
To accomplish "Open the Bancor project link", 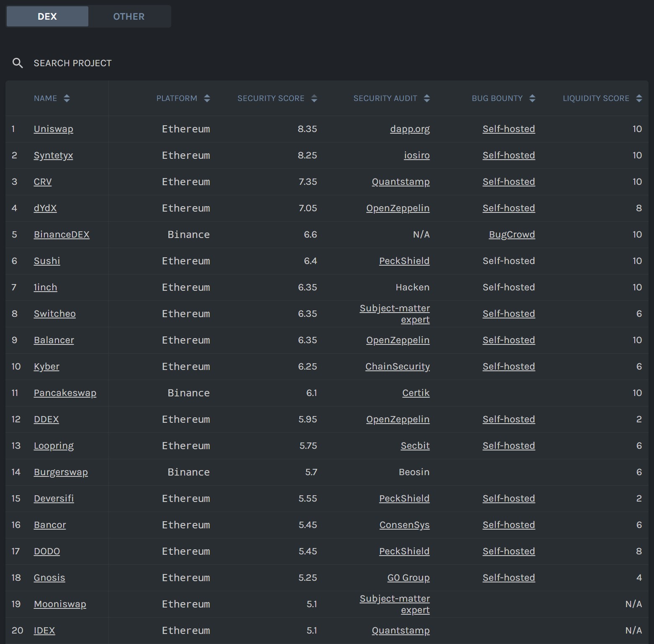I will point(50,525).
